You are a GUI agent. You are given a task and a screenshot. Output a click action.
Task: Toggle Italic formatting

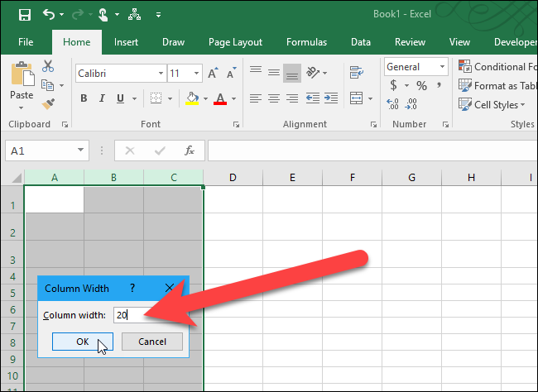[x=102, y=98]
